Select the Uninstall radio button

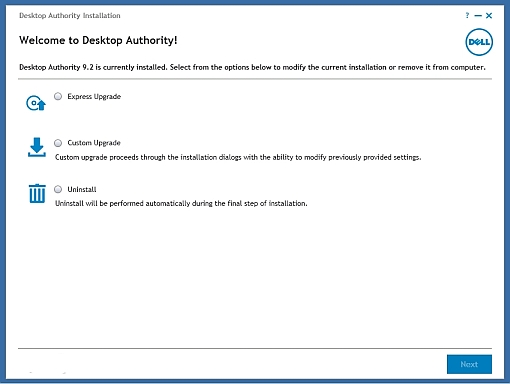tap(58, 189)
